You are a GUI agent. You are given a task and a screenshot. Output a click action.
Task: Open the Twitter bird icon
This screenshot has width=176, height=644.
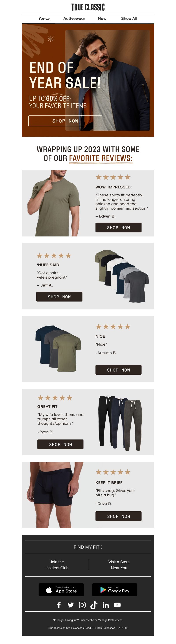(71, 605)
